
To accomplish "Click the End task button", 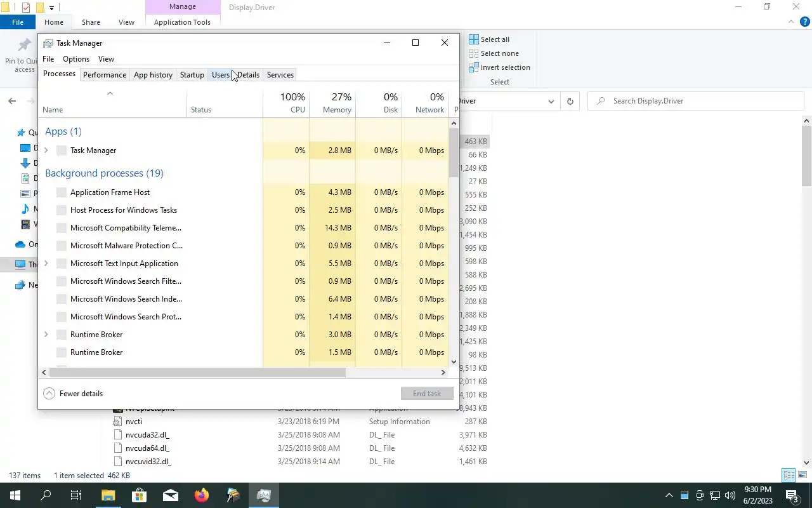I will click(x=427, y=394).
